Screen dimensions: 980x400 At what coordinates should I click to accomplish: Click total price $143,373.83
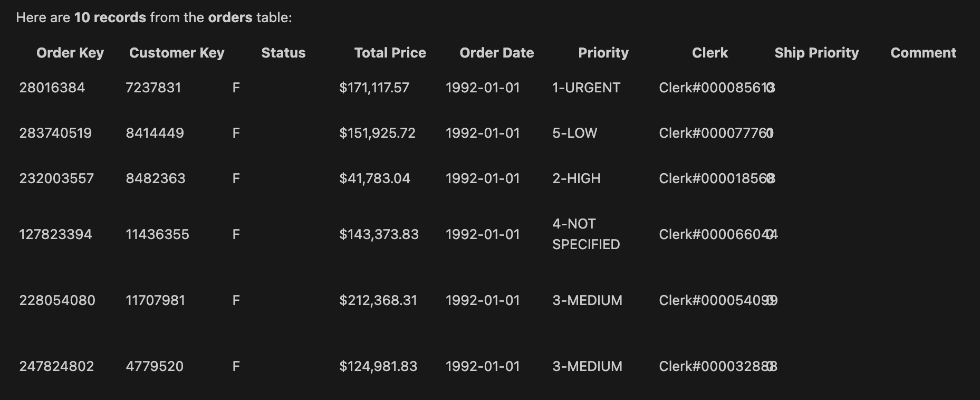click(x=379, y=234)
